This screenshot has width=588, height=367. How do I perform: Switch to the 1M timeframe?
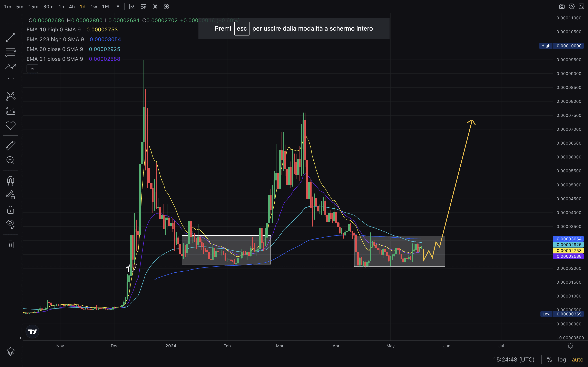(x=105, y=7)
